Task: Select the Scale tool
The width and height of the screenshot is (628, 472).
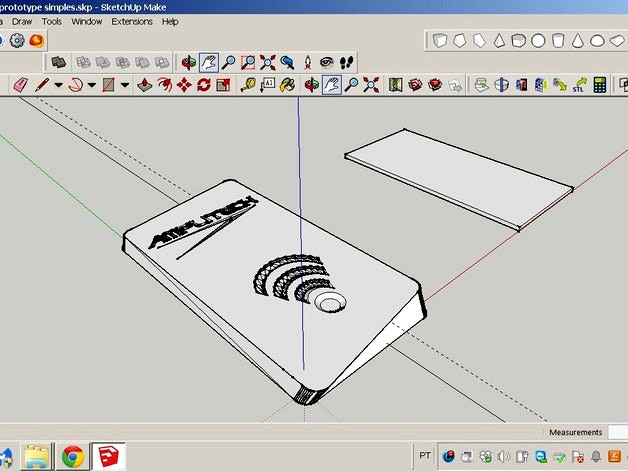Action: pos(223,85)
